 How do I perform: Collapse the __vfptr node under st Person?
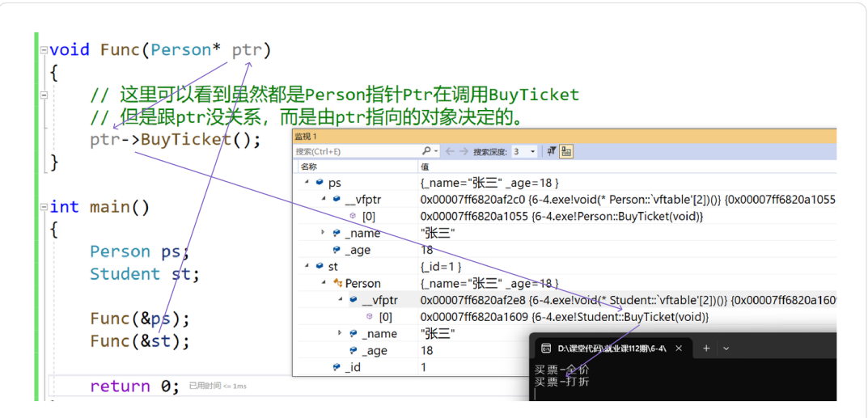click(341, 300)
